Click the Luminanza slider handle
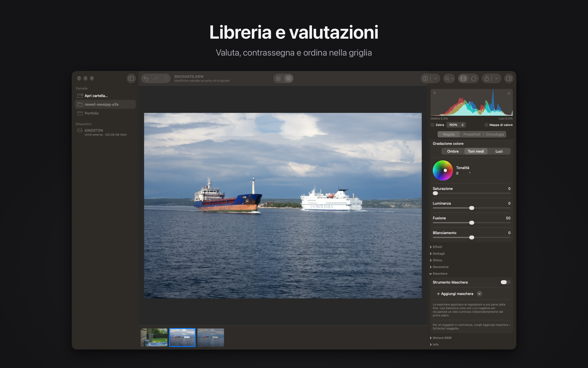The width and height of the screenshot is (588, 368). pyautogui.click(x=472, y=208)
